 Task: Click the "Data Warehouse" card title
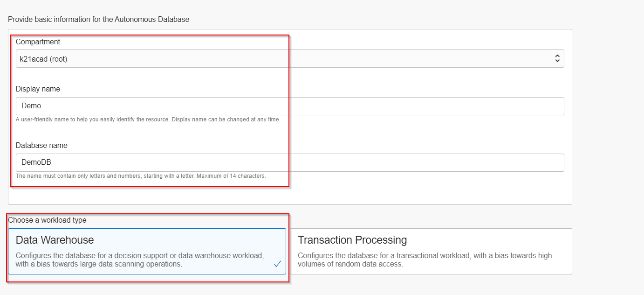pyautogui.click(x=55, y=240)
